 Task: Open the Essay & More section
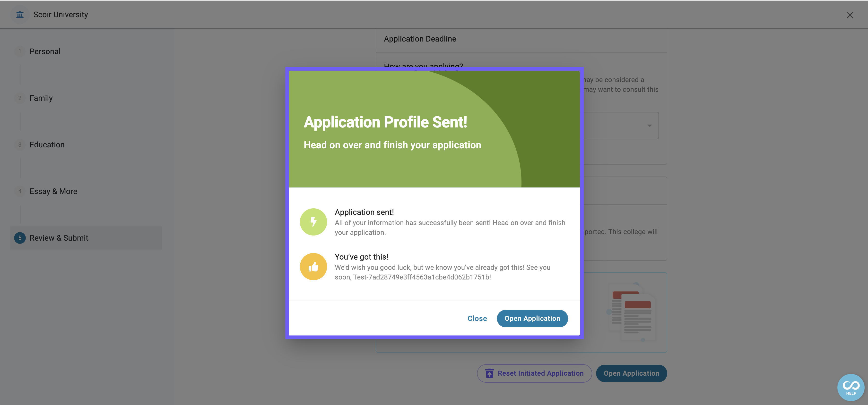click(53, 191)
